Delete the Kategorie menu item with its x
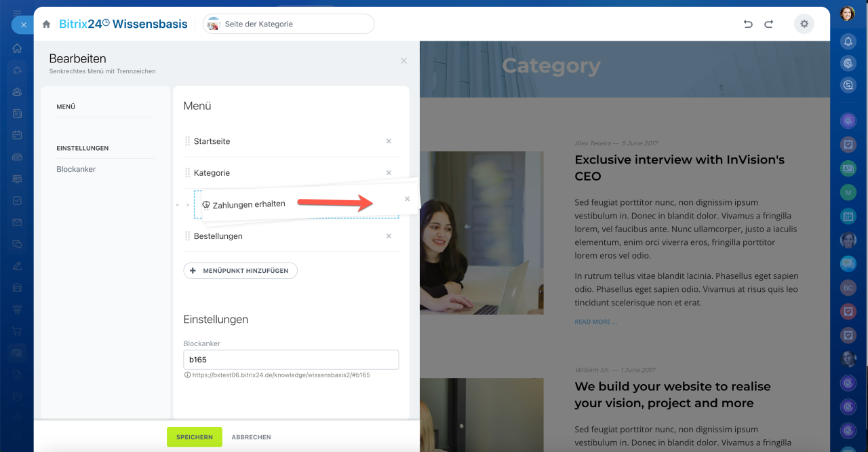The width and height of the screenshot is (868, 452). (x=389, y=173)
